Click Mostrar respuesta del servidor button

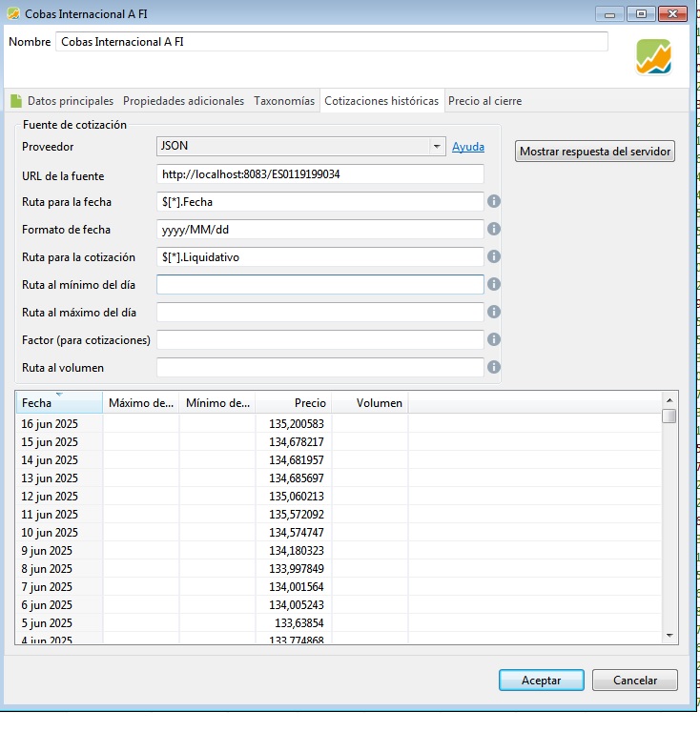tap(595, 152)
